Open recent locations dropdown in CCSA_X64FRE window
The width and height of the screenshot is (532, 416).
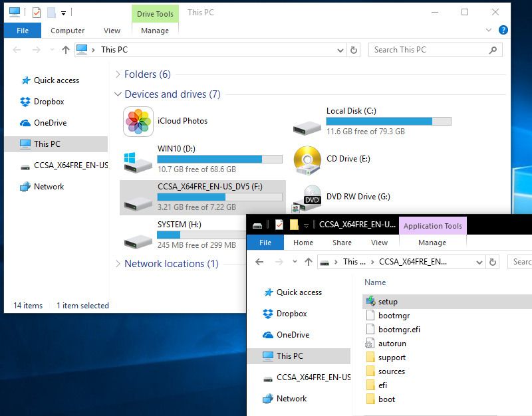[295, 262]
